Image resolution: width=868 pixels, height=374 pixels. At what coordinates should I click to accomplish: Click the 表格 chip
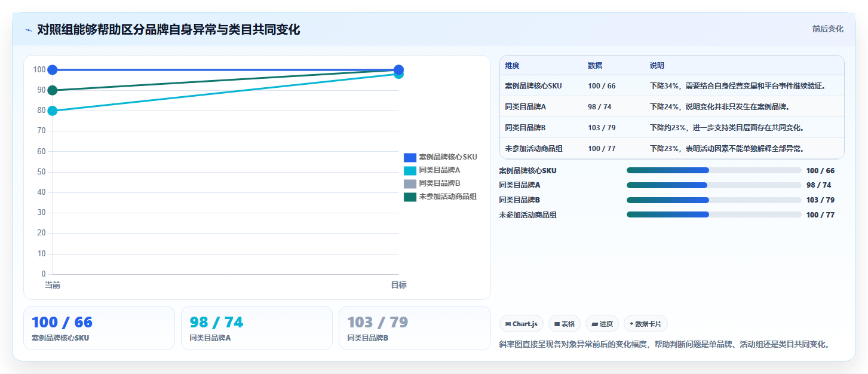[x=564, y=324]
